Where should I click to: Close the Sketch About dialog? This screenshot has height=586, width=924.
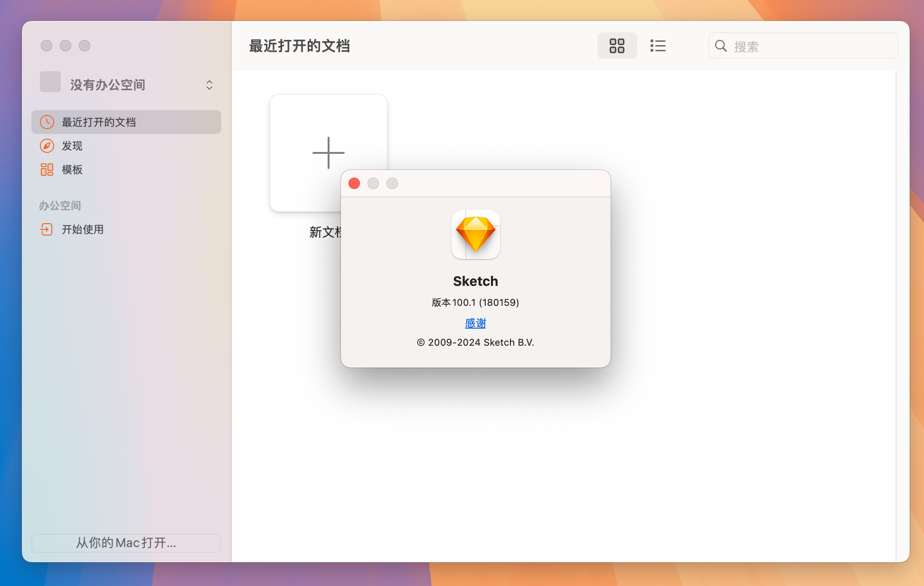pyautogui.click(x=354, y=183)
